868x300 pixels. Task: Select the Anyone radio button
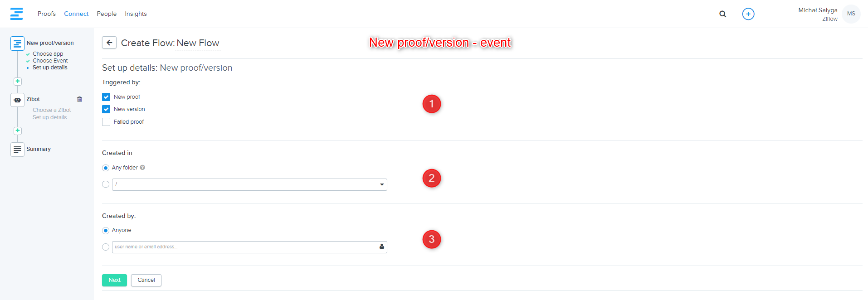click(106, 231)
